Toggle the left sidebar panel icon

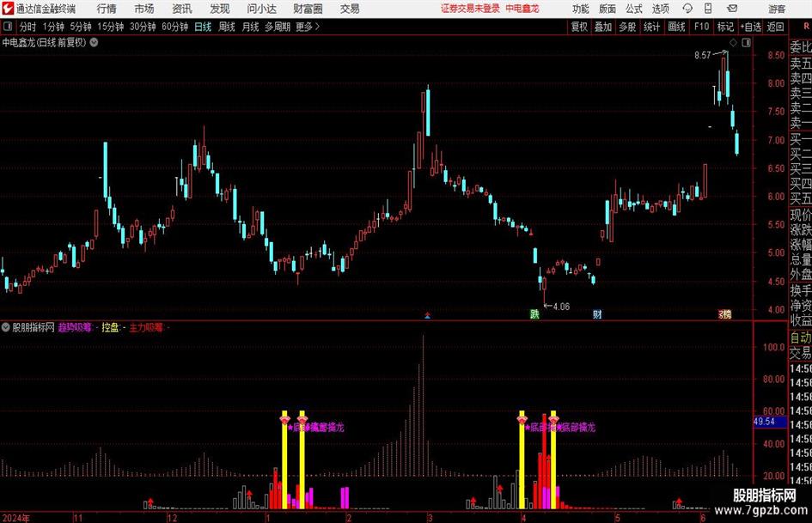(x=7, y=27)
